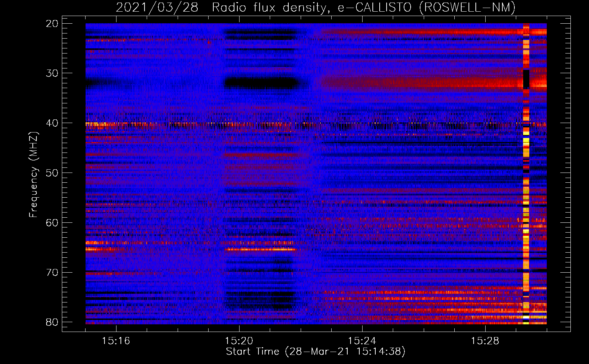The height and width of the screenshot is (364, 589).
Task: Click the plot title mentioning e-CALLISTO (ROSWELL-NM)
Action: [316, 7]
